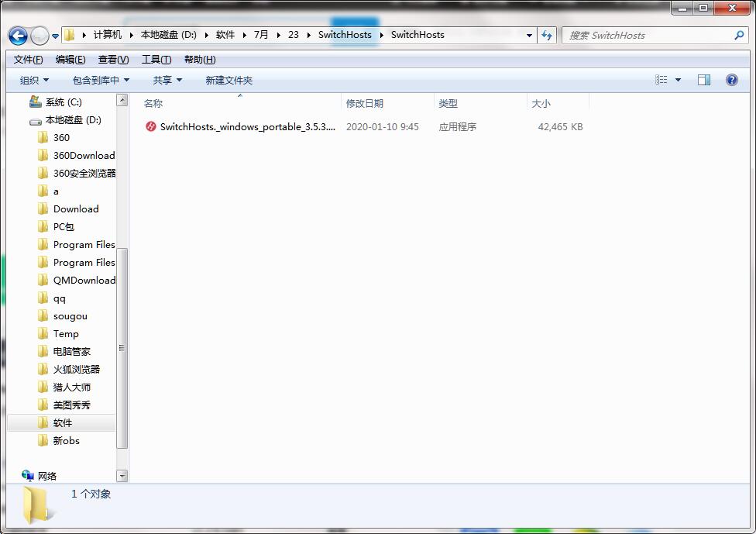Image resolution: width=756 pixels, height=534 pixels.
Task: Click the change view icon
Action: tap(661, 80)
